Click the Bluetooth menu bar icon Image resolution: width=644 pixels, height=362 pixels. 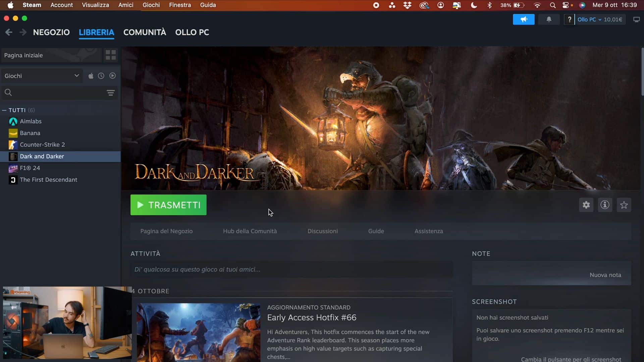click(x=489, y=5)
